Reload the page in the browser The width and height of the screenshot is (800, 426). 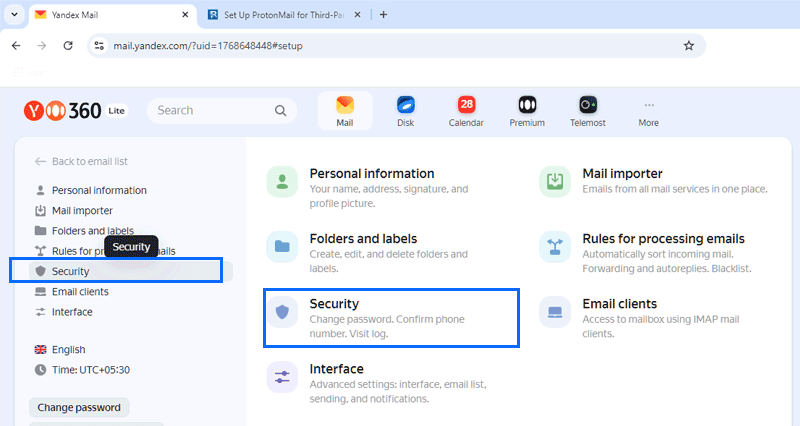pyautogui.click(x=68, y=46)
